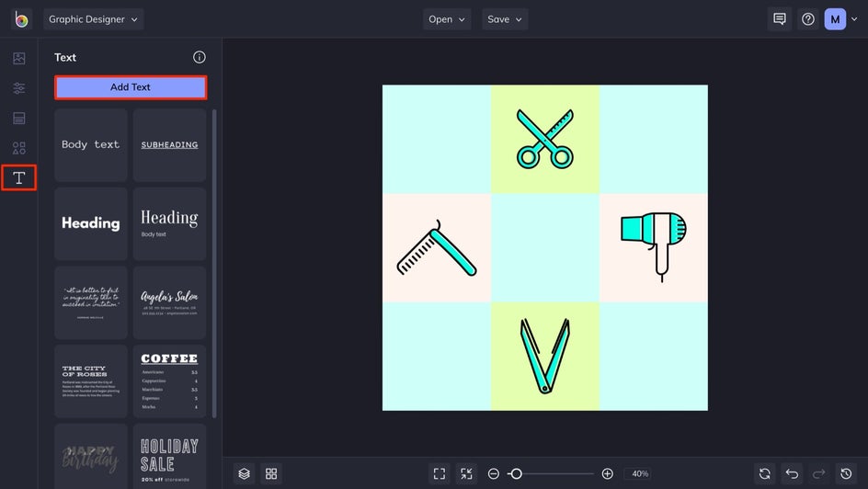Open the help question mark icon
The image size is (868, 489).
(x=808, y=19)
